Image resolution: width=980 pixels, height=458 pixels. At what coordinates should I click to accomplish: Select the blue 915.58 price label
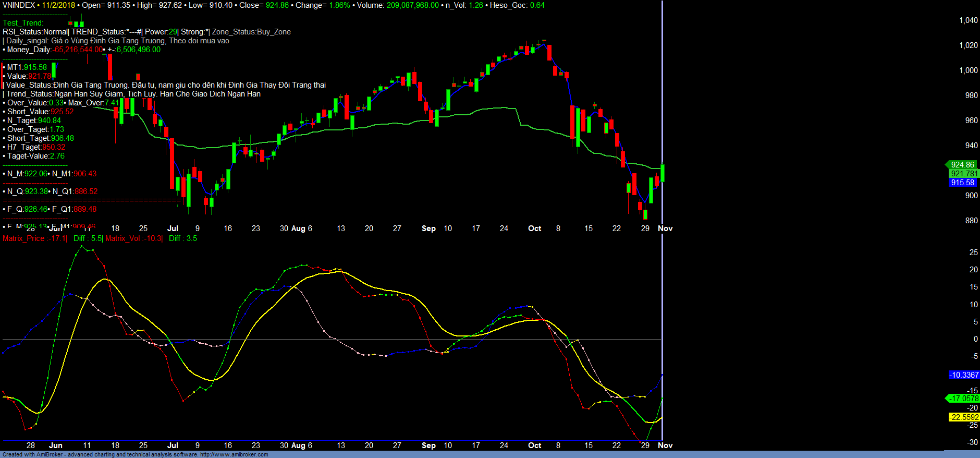point(962,183)
